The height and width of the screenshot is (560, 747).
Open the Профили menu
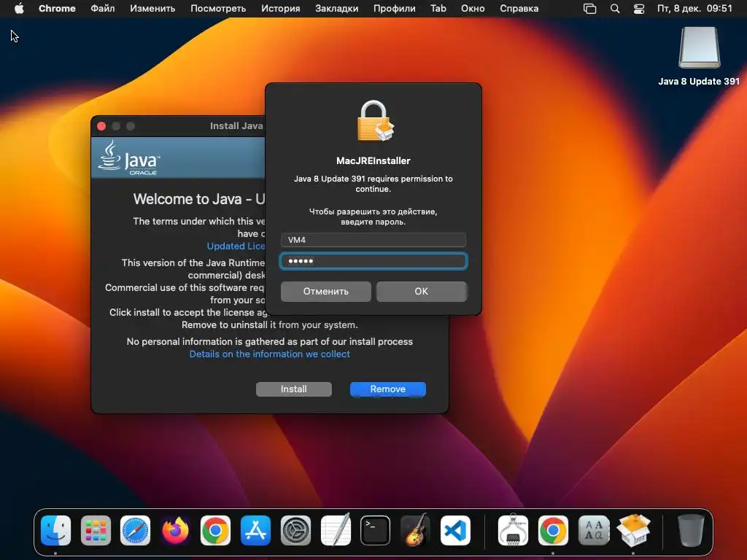click(395, 9)
